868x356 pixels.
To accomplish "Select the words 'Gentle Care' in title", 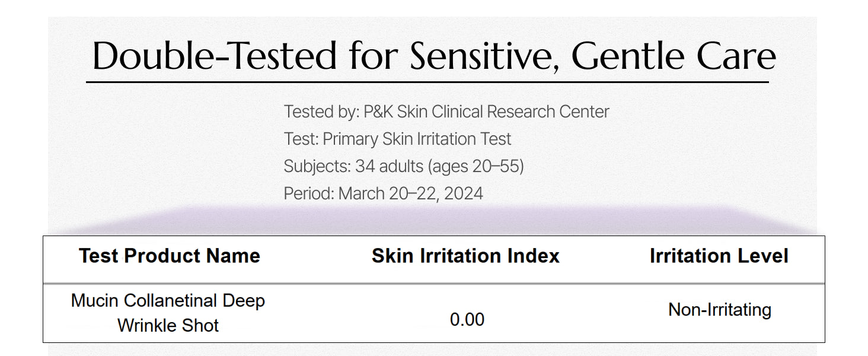I will click(x=674, y=56).
